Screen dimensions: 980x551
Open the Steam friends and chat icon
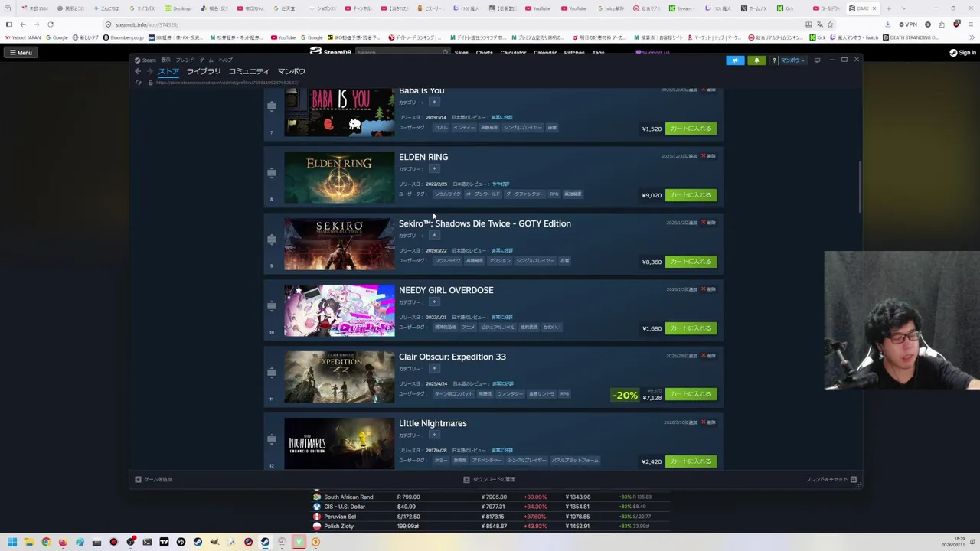854,480
